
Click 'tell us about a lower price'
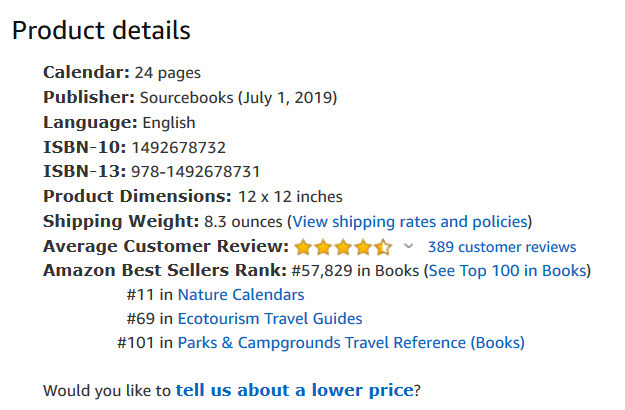tap(294, 390)
